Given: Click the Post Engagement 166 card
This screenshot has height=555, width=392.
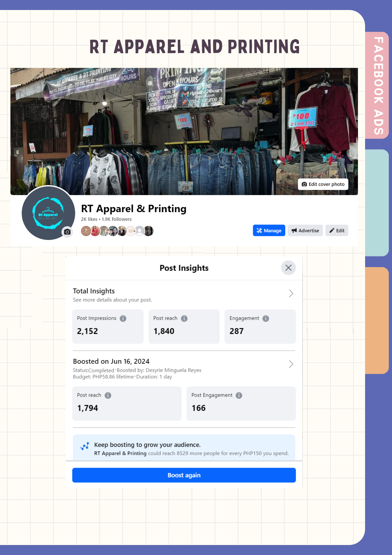Looking at the screenshot, I should [241, 403].
